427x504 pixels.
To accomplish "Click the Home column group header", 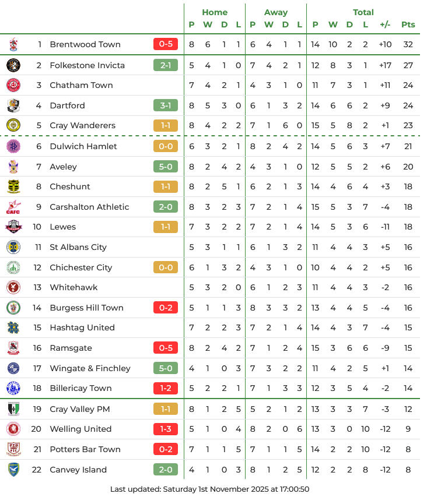I will click(215, 12).
